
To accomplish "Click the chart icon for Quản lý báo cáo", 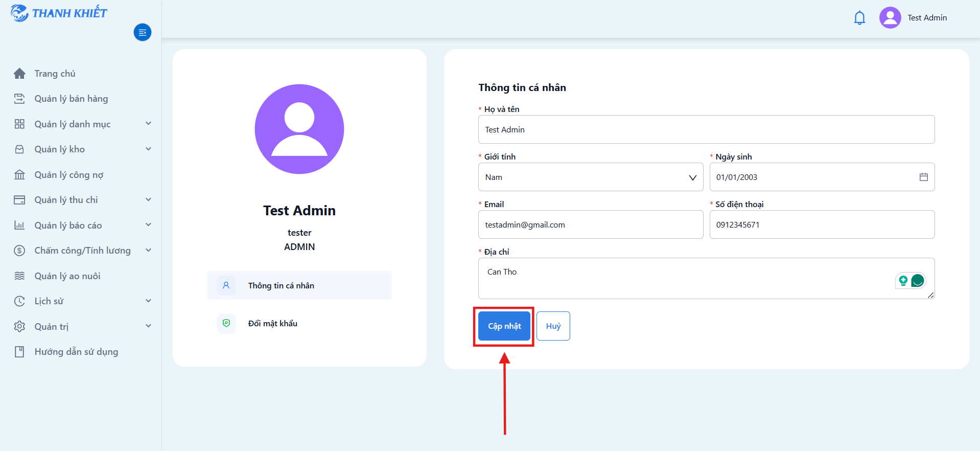I will (x=19, y=225).
